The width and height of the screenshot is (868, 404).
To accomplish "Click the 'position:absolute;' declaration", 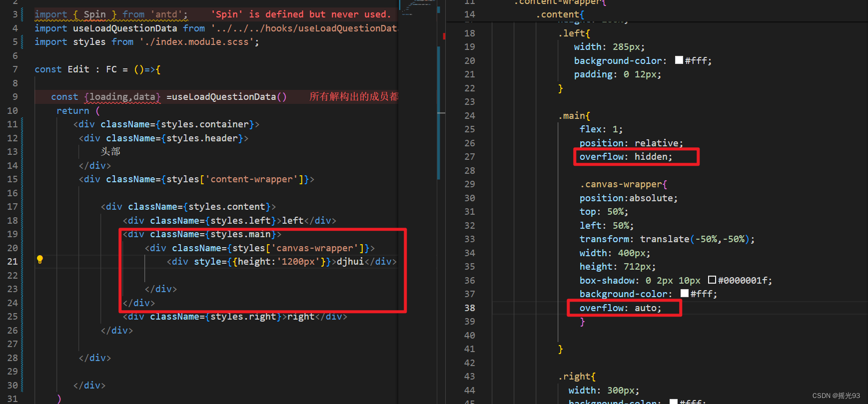I will point(629,198).
